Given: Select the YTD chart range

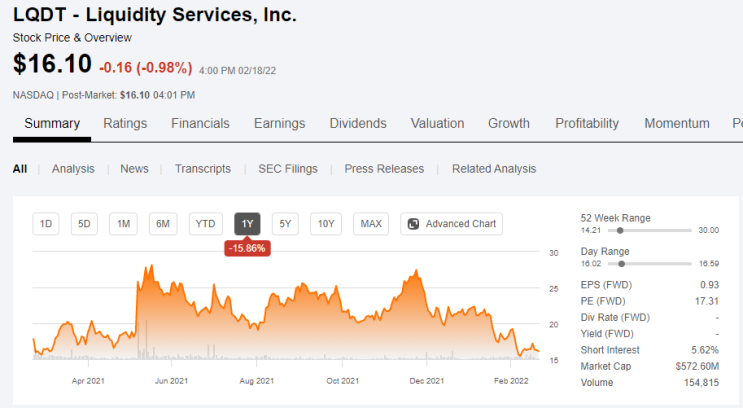Looking at the screenshot, I should [x=205, y=224].
